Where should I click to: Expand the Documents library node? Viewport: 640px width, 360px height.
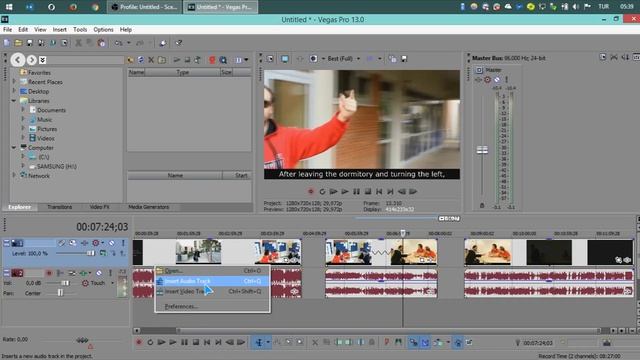click(x=23, y=110)
